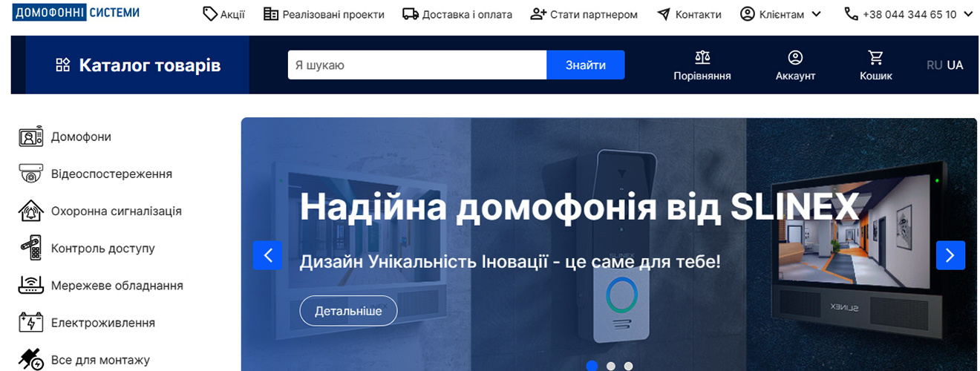Image resolution: width=980 pixels, height=371 pixels.
Task: Switch site language to RU
Action: [934, 65]
